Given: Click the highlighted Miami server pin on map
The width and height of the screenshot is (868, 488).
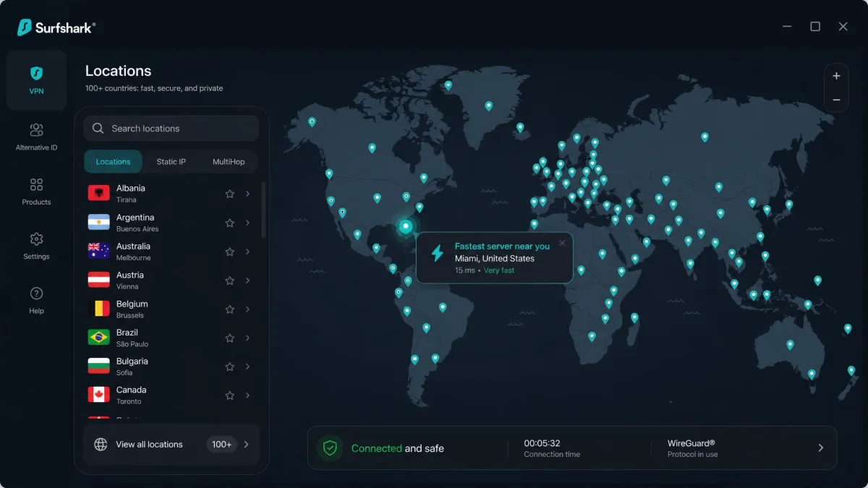Looking at the screenshot, I should tap(406, 227).
